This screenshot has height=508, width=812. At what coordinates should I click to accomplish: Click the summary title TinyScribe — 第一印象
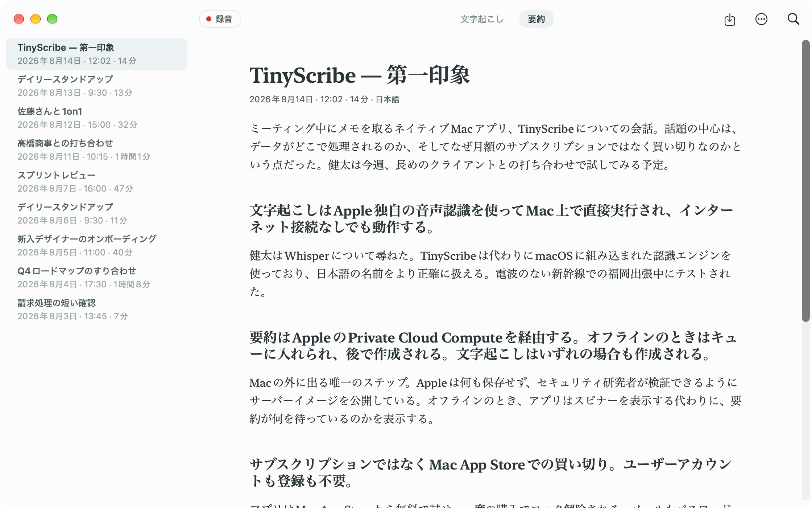pyautogui.click(x=360, y=75)
